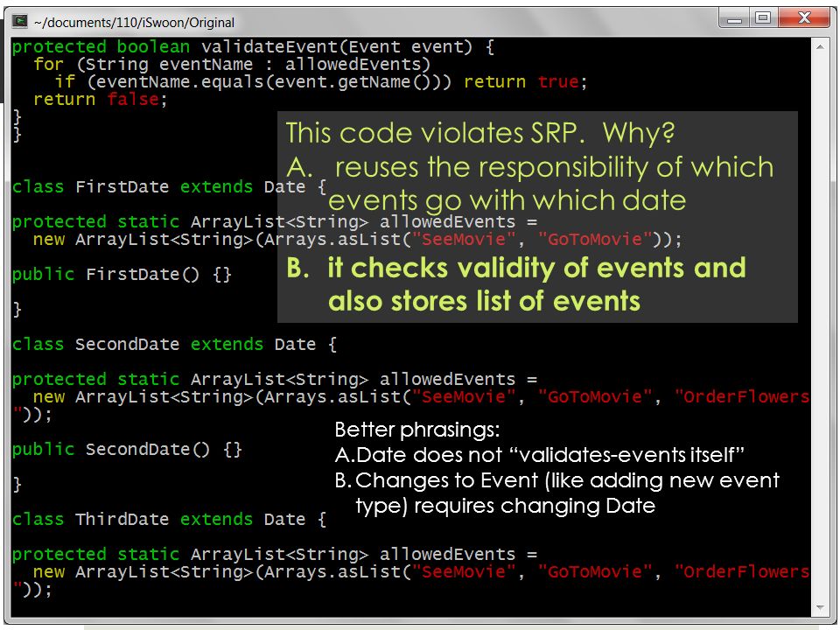Click the 'return false;' line
840x630 pixels.
(100, 100)
